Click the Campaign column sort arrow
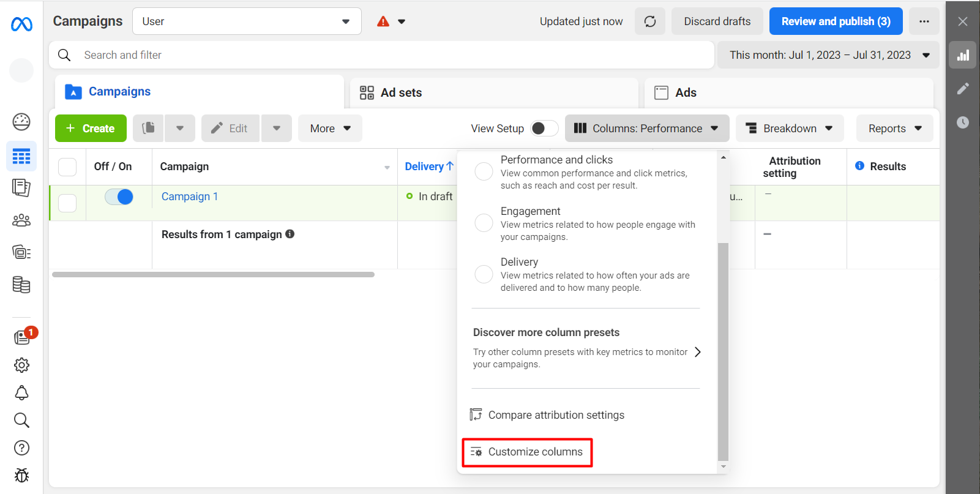The height and width of the screenshot is (494, 980). pyautogui.click(x=387, y=167)
